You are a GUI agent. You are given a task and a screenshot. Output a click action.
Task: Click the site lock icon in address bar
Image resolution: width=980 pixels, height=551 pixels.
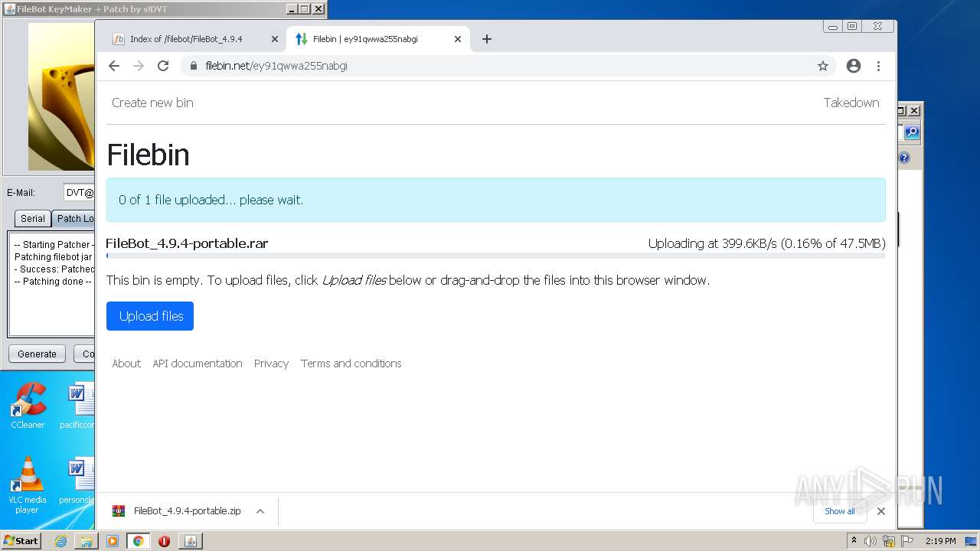coord(194,66)
